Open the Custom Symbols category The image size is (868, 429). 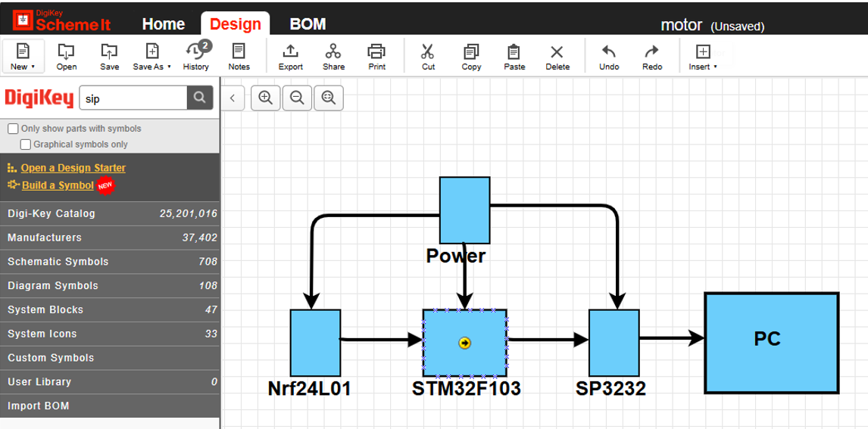(x=110, y=358)
